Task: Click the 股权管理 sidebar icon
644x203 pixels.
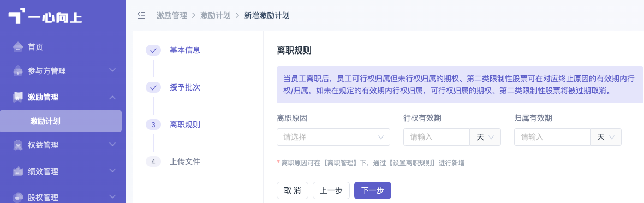Action: tap(17, 197)
